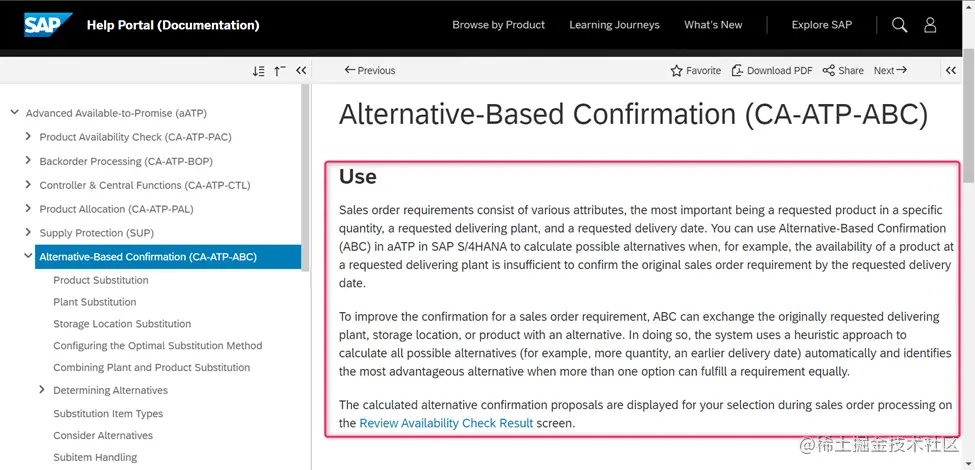Open Determining Alternatives topic
Image resolution: width=975 pixels, height=470 pixels.
point(111,390)
